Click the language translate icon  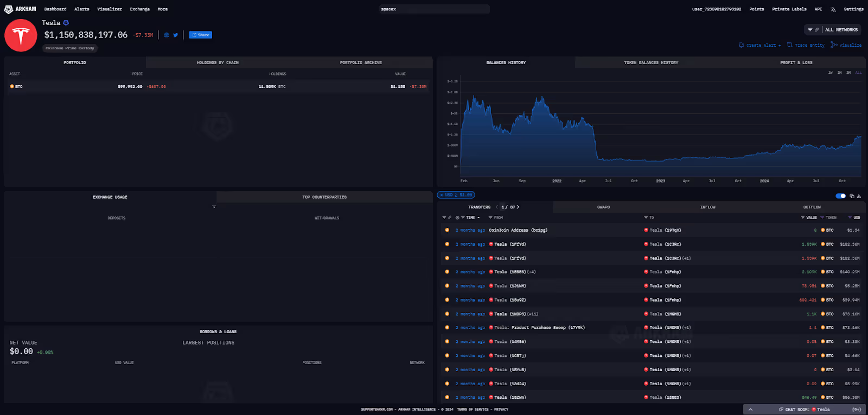(833, 9)
